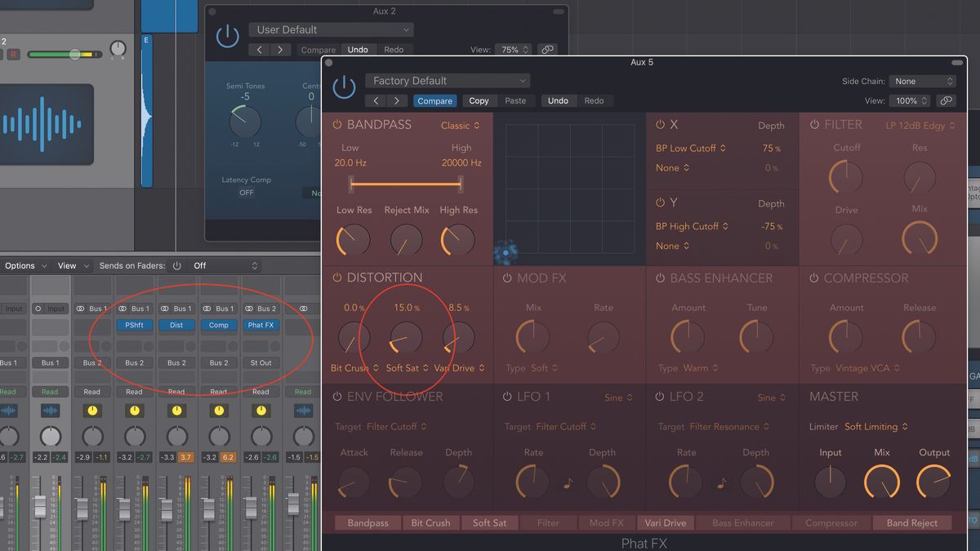
Task: Open the Options menu in the mixer
Action: click(x=20, y=265)
